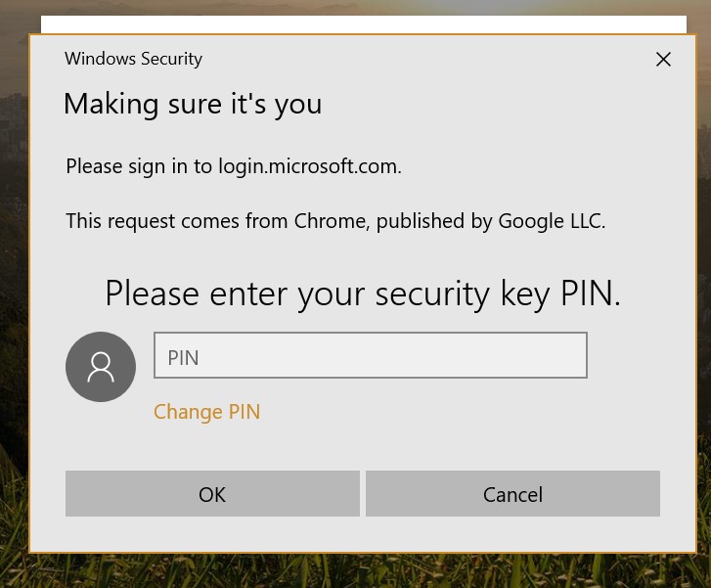Close the Windows Security dialog

(x=663, y=59)
